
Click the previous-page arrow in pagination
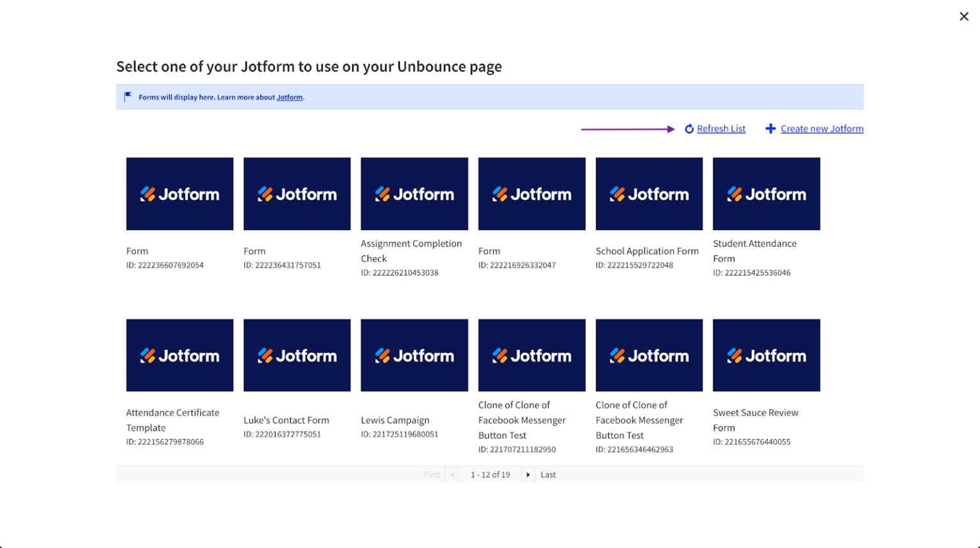point(452,475)
